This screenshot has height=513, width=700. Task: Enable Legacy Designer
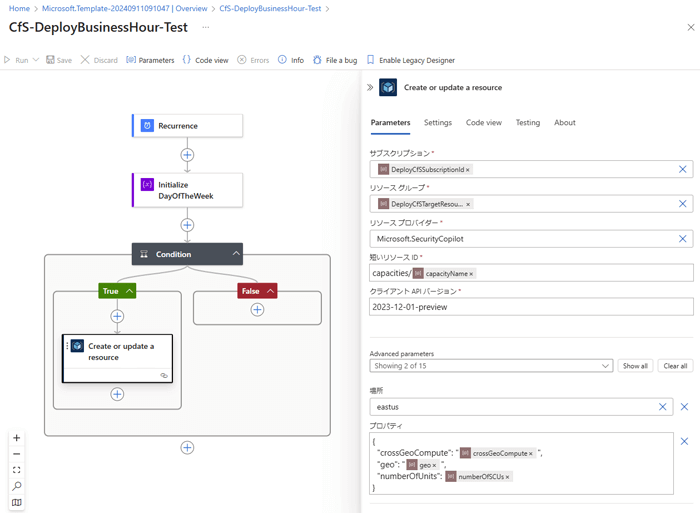411,60
